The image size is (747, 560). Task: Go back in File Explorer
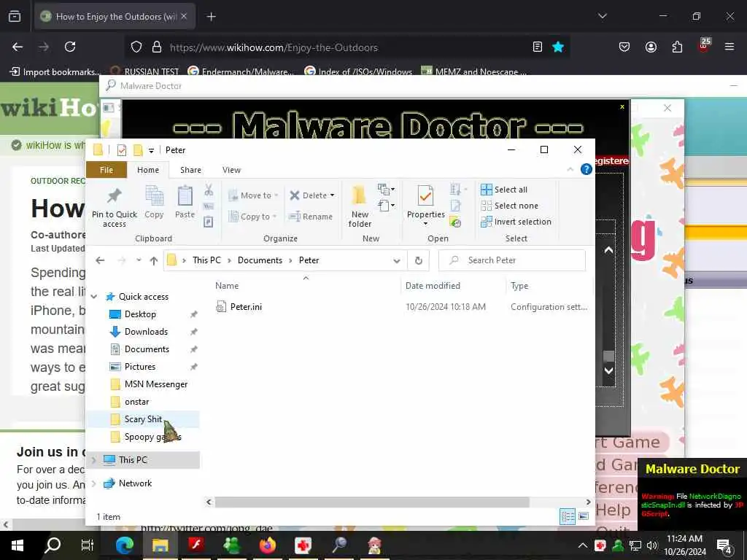[100, 260]
